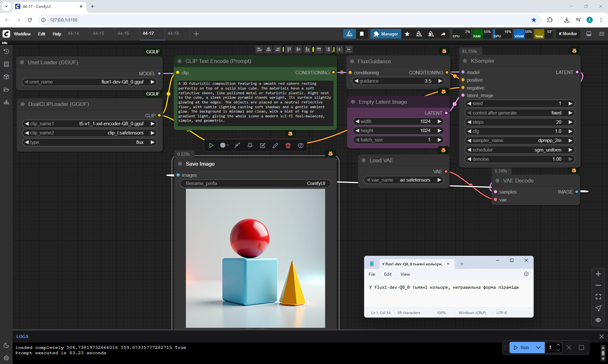This screenshot has height=364, width=608.
Task: Expand the Run button dropdown arrow
Action: [538, 348]
